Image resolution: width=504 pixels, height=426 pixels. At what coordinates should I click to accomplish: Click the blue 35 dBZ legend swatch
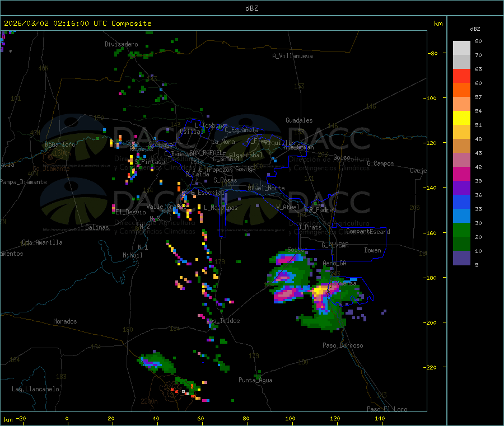(x=461, y=202)
